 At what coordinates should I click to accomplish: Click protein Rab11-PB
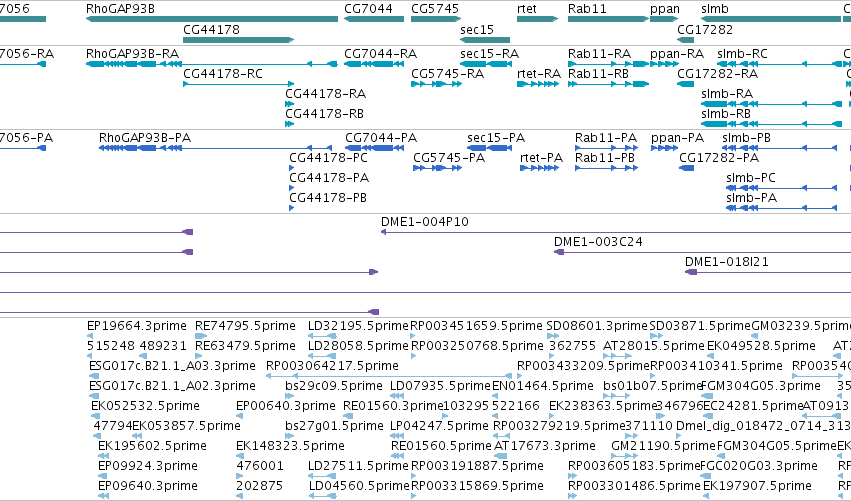(605, 158)
